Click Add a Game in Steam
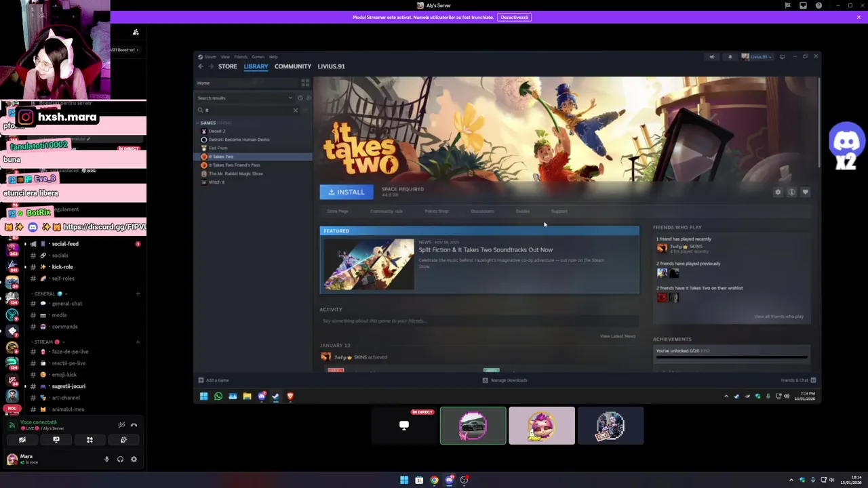The height and width of the screenshot is (488, 868). (x=214, y=380)
